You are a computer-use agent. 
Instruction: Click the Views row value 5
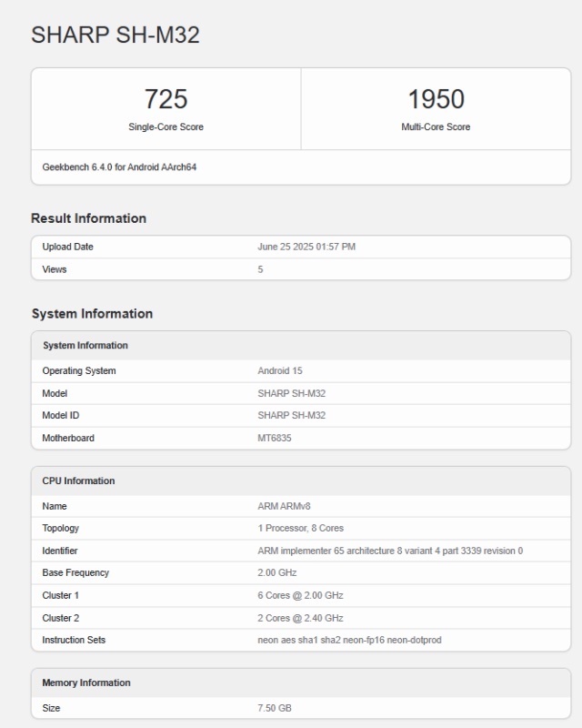click(x=260, y=269)
